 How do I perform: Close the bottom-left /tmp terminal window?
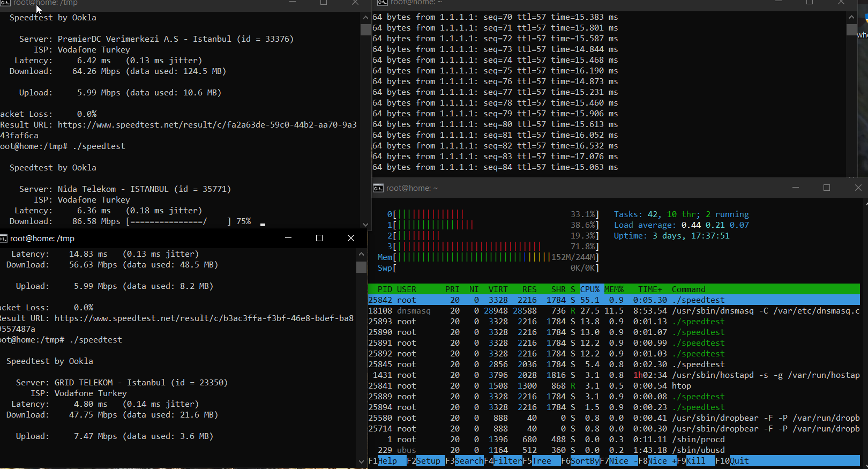351,238
